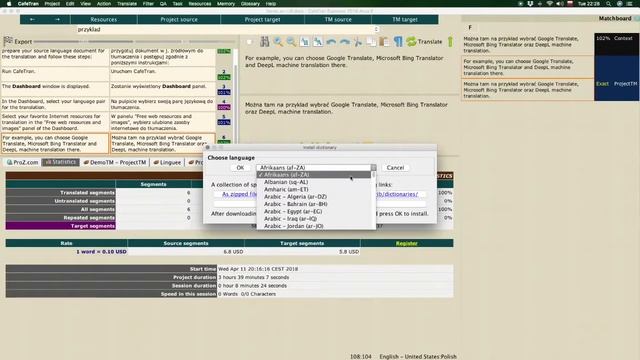Click the forward arrow navigation button
640x360 pixels.
[57, 19]
